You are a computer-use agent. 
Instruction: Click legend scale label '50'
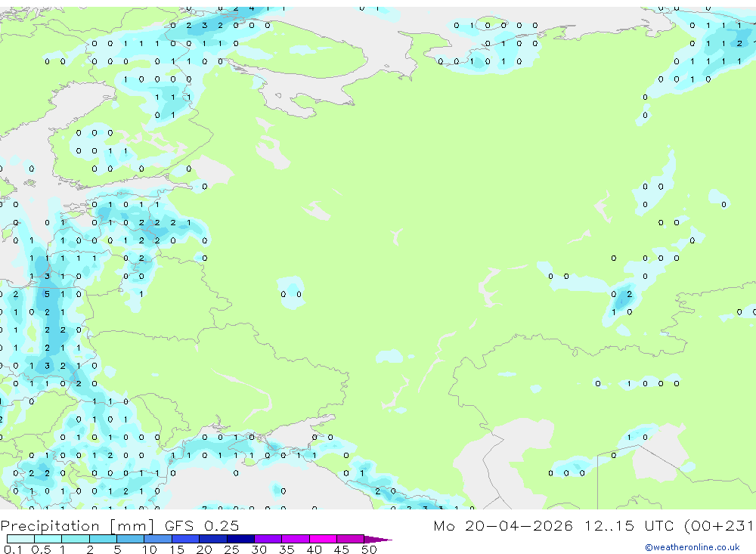[x=369, y=549]
